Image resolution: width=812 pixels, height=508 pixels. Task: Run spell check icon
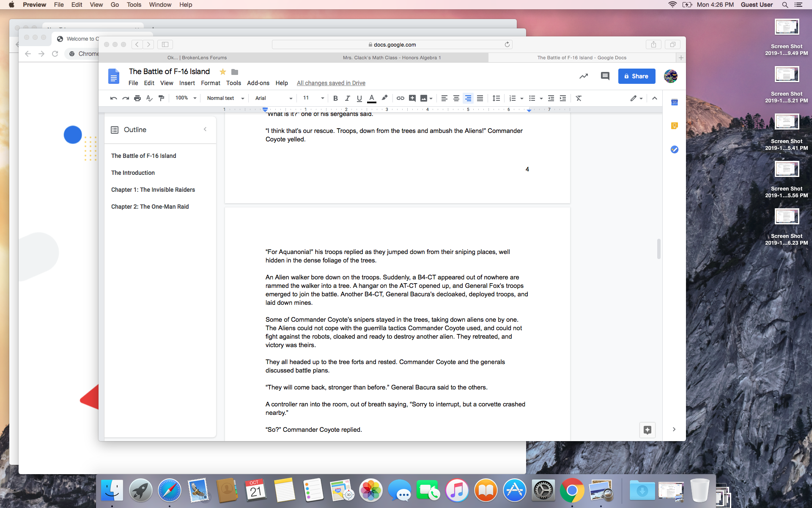tap(149, 98)
